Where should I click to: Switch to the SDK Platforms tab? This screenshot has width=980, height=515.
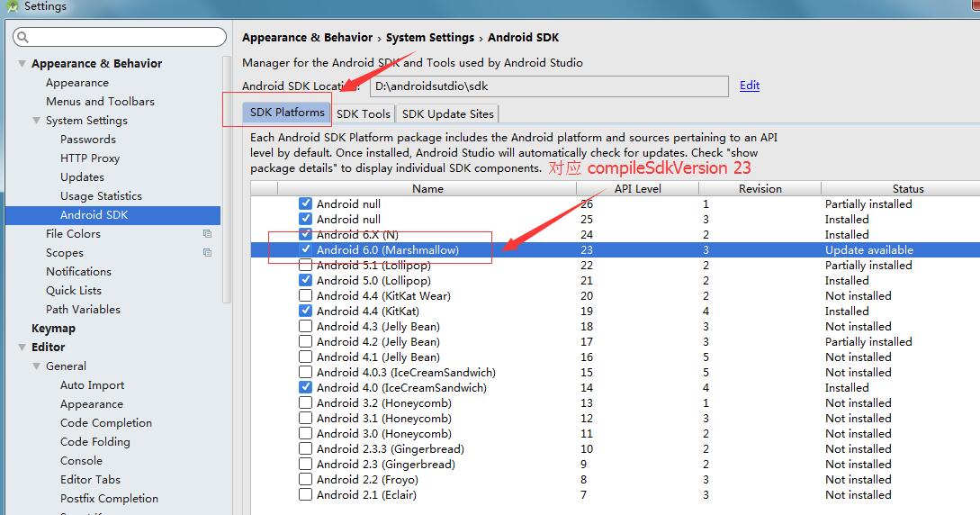(x=287, y=113)
